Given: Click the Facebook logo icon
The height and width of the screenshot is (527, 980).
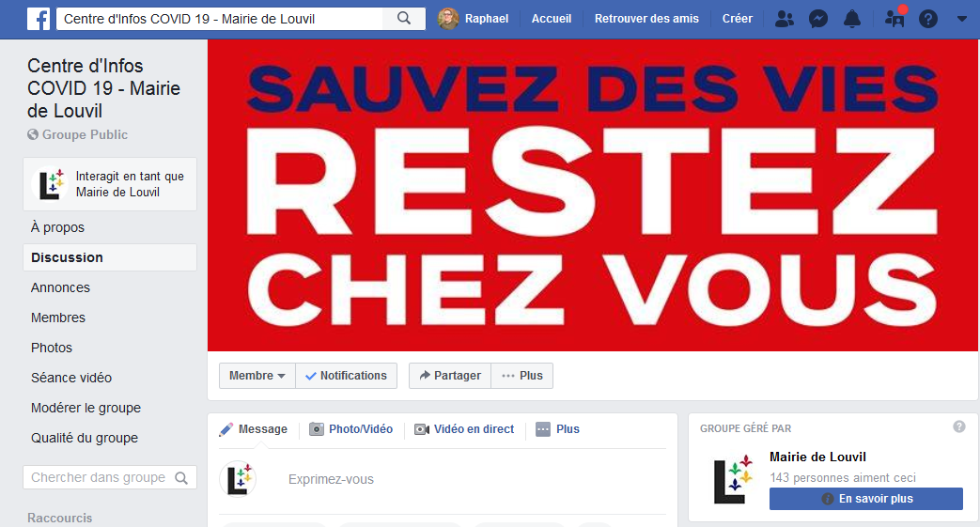Looking at the screenshot, I should tap(39, 19).
